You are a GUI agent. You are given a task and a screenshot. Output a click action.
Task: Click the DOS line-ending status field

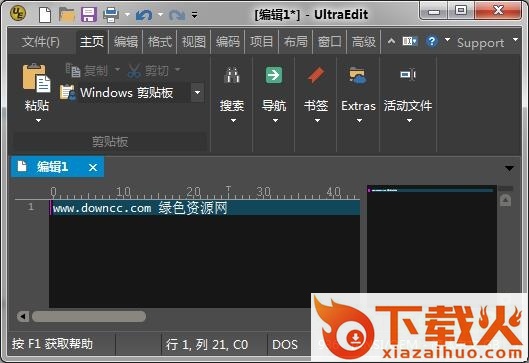pyautogui.click(x=285, y=344)
